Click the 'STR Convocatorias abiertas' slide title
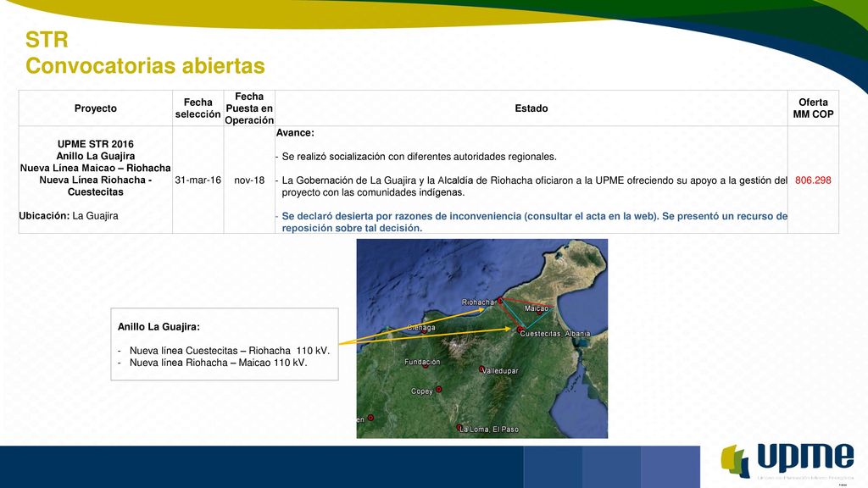 click(145, 53)
